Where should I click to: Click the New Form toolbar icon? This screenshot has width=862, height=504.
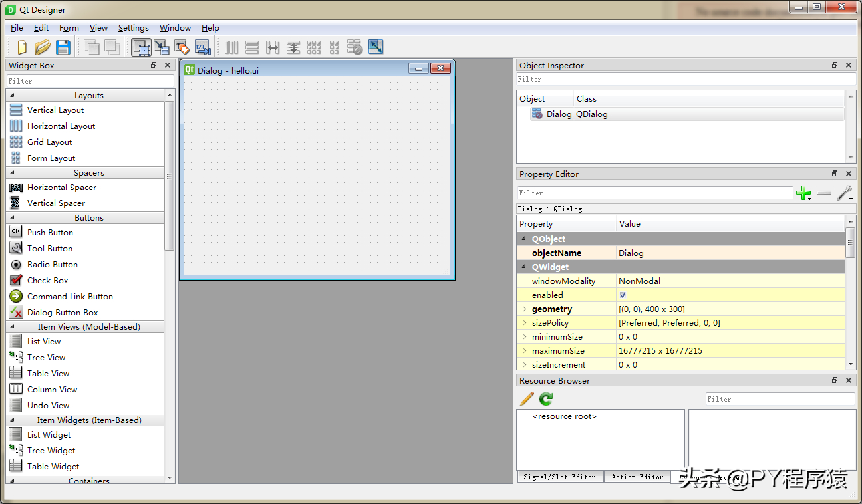click(x=22, y=47)
